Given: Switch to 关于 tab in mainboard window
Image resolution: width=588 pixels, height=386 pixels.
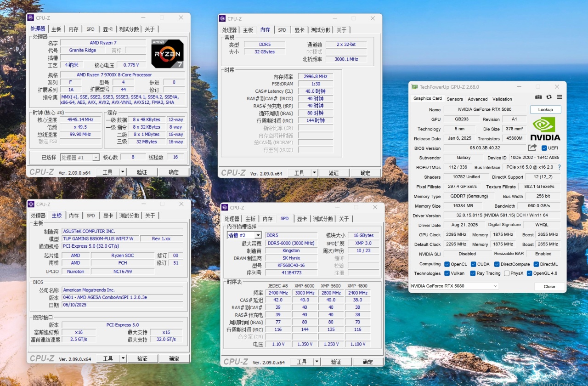Looking at the screenshot, I should click(150, 216).
